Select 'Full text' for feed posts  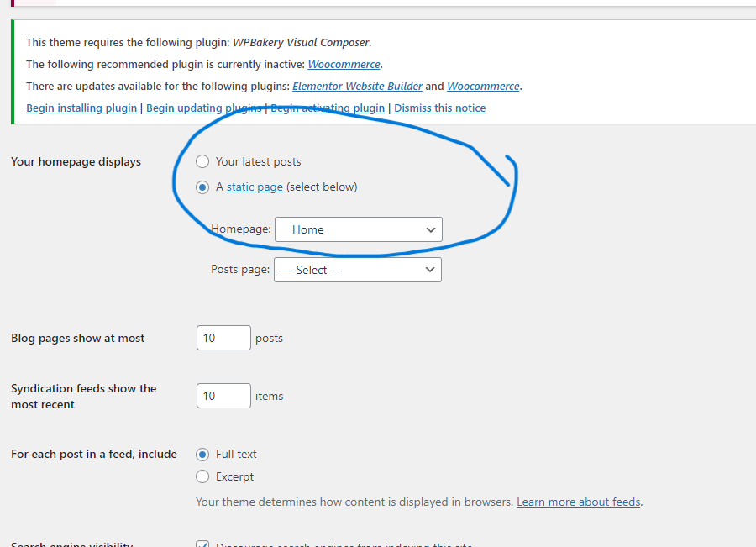click(202, 455)
